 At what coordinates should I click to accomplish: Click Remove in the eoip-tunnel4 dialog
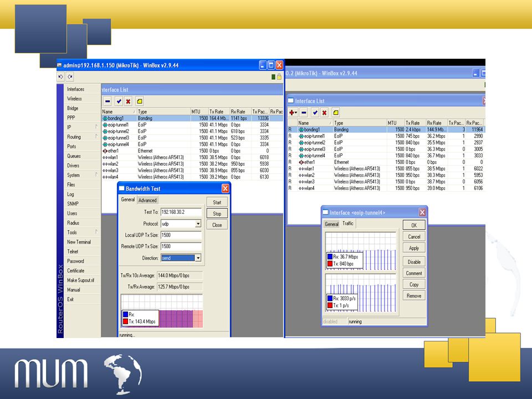tap(414, 296)
